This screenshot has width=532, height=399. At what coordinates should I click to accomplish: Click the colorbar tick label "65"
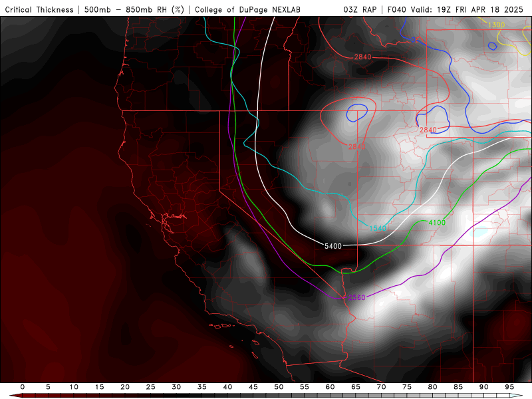coord(356,387)
